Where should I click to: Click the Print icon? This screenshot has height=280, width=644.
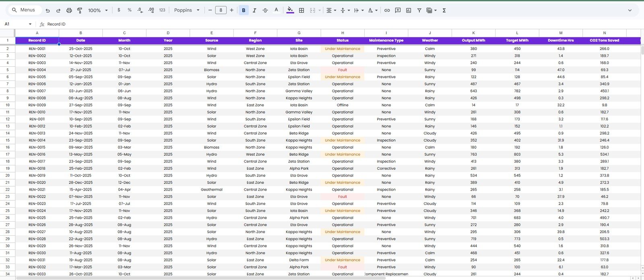(69, 10)
